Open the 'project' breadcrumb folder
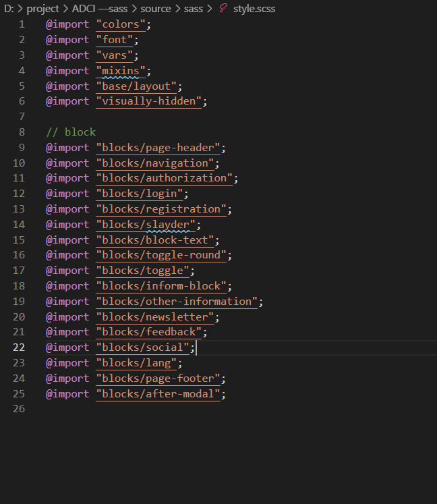The height and width of the screenshot is (504, 437). [42, 9]
